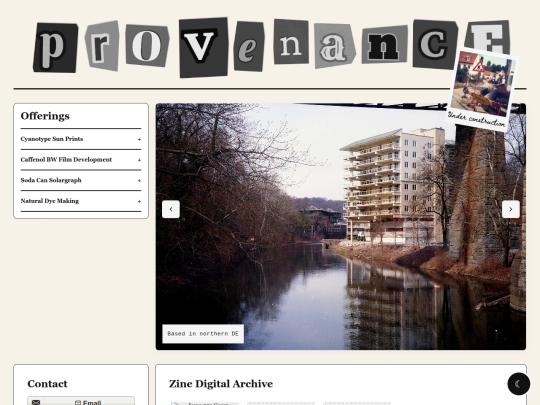This screenshot has width=540, height=405.
Task: Go to previous slide with left arrow
Action: pyautogui.click(x=171, y=209)
